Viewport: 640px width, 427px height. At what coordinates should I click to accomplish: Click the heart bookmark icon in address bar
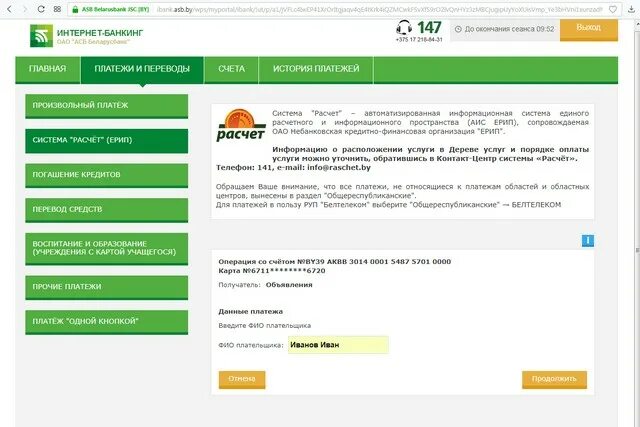coord(613,9)
